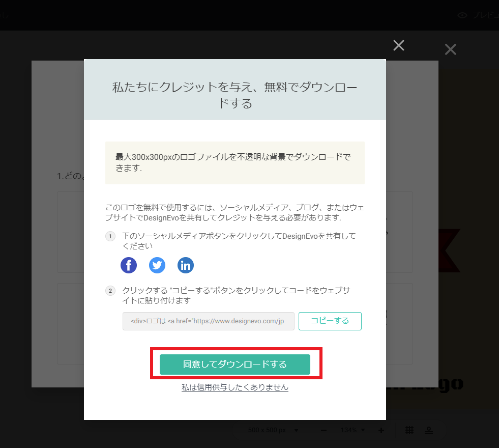Share DesignEvo via the LinkedIn icon
This screenshot has width=499, height=448.
click(x=186, y=265)
